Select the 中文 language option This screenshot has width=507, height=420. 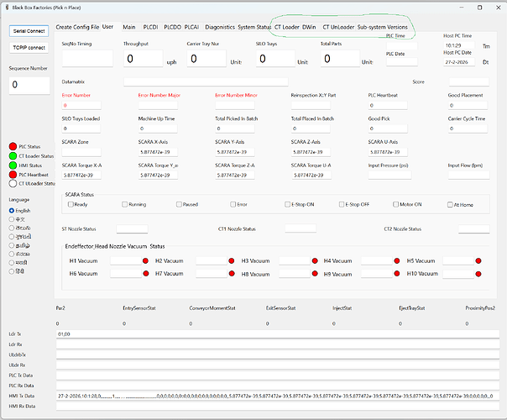11,218
